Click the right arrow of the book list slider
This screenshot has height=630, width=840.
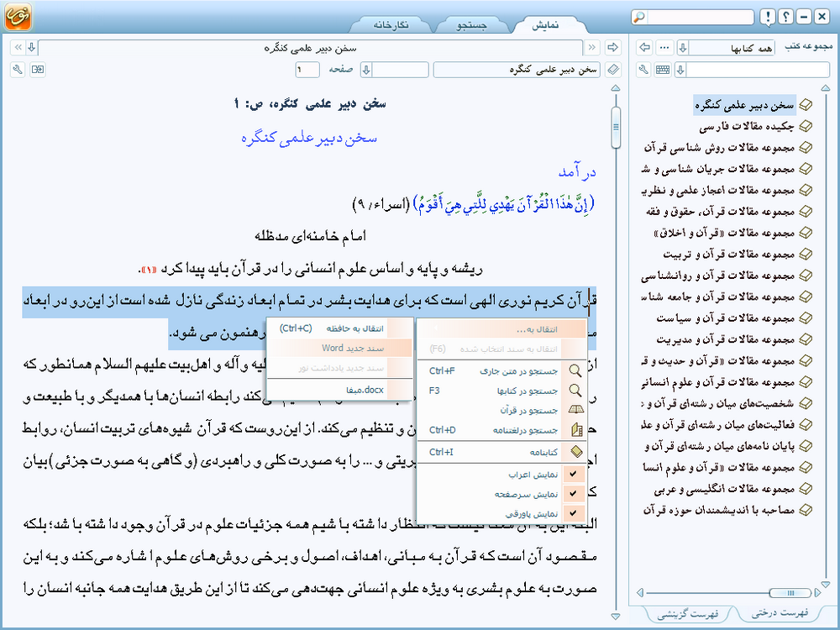(817, 592)
